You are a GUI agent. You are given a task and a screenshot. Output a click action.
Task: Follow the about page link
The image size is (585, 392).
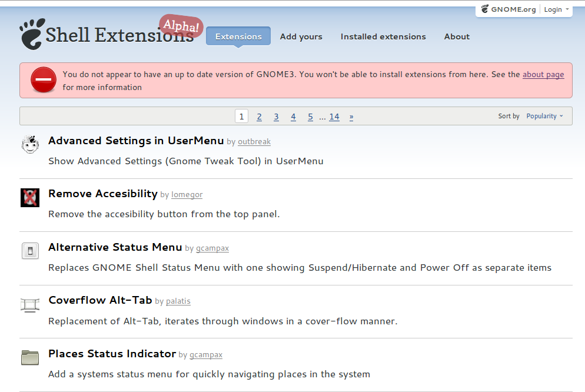coord(543,75)
